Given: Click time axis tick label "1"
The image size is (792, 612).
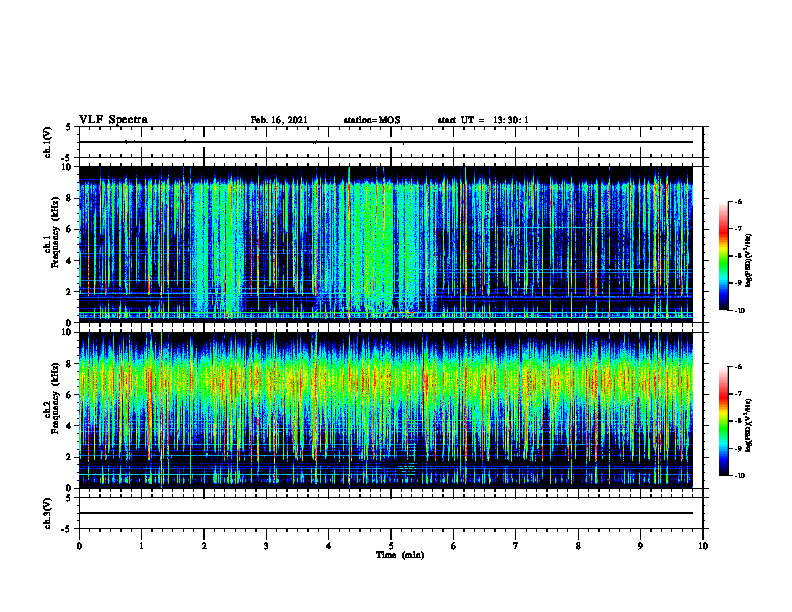Looking at the screenshot, I should [141, 546].
